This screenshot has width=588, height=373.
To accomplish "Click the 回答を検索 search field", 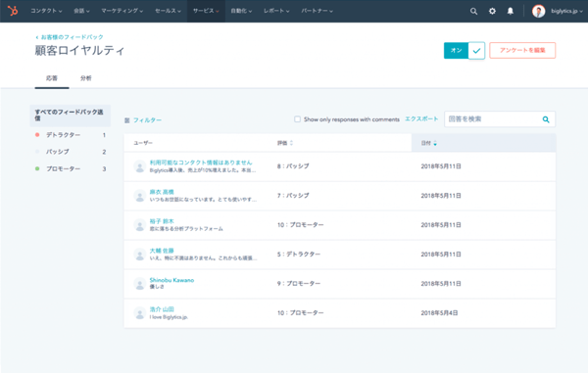I will (492, 119).
